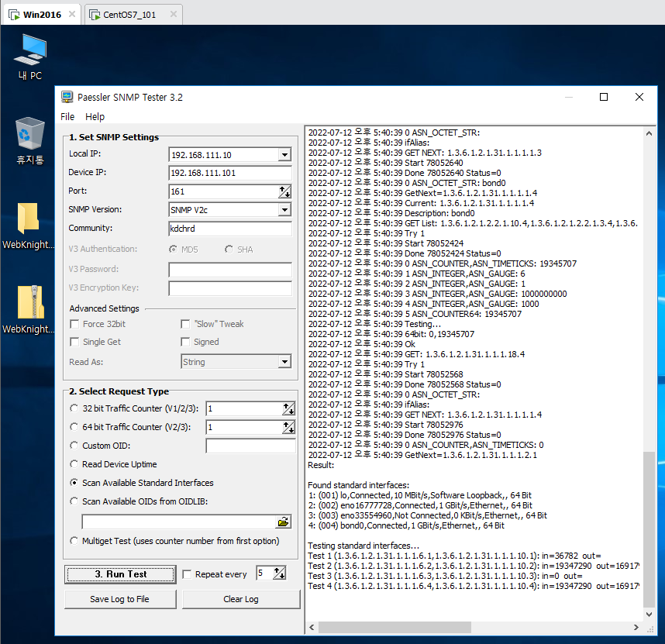
Task: Open the SNMP Version dropdown
Action: 284,209
